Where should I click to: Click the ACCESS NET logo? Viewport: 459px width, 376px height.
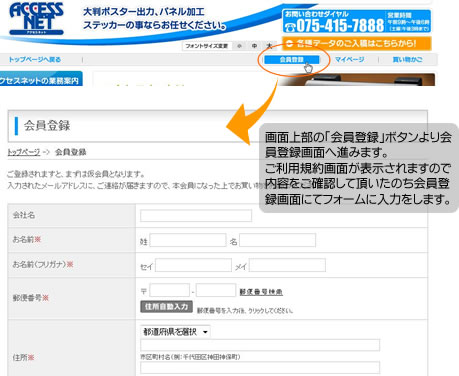36,19
